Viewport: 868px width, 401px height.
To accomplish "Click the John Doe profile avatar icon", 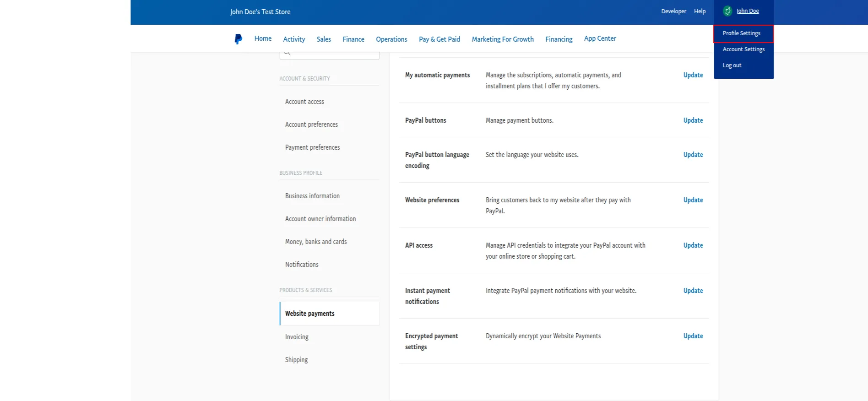I will tap(727, 11).
